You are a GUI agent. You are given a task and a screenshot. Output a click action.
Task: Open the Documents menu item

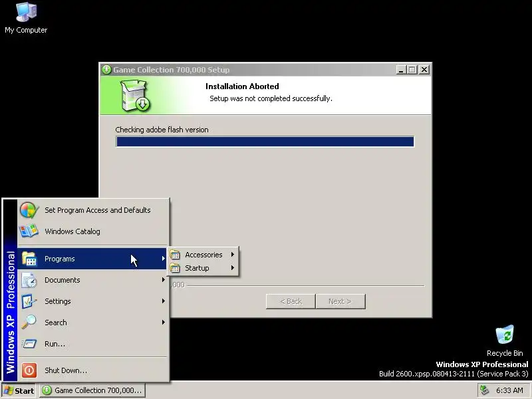[92, 280]
